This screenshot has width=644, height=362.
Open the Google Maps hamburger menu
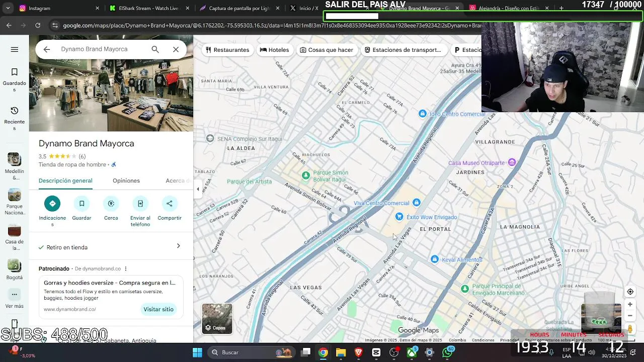point(14,49)
